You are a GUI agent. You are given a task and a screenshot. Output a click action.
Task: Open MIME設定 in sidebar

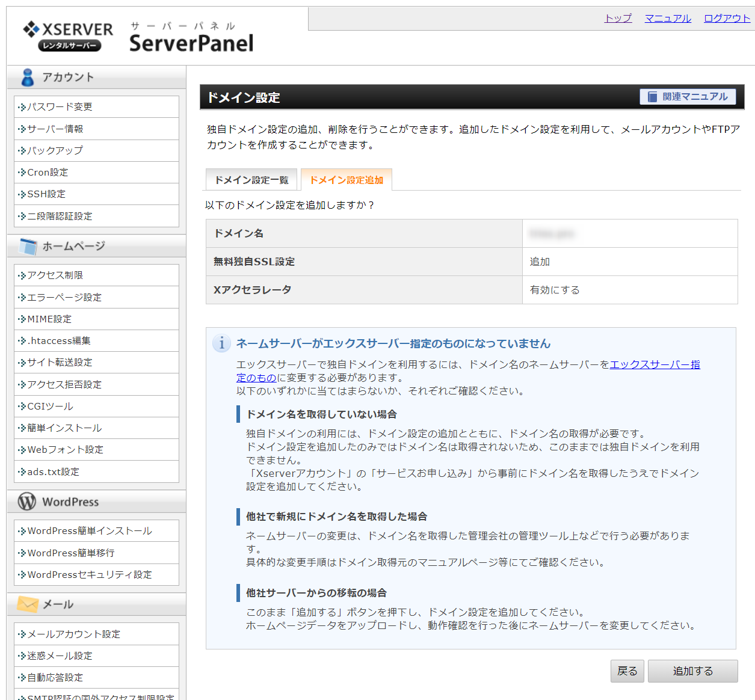pos(96,319)
